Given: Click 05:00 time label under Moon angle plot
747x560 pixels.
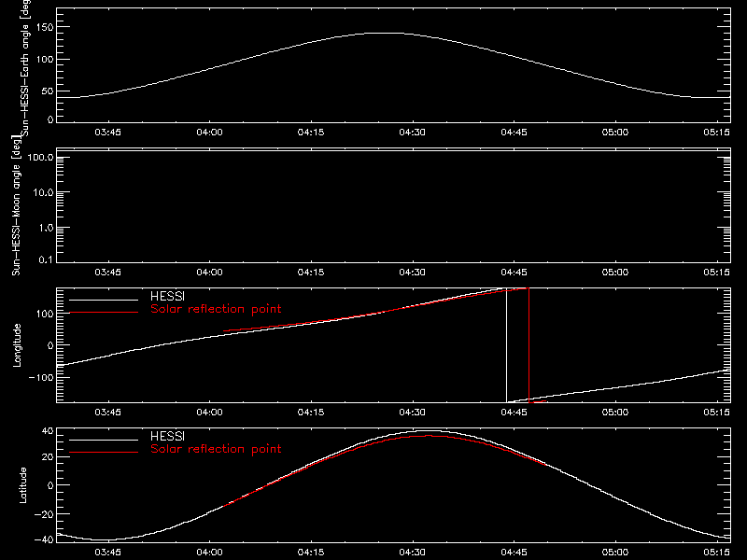Looking at the screenshot, I should [615, 273].
